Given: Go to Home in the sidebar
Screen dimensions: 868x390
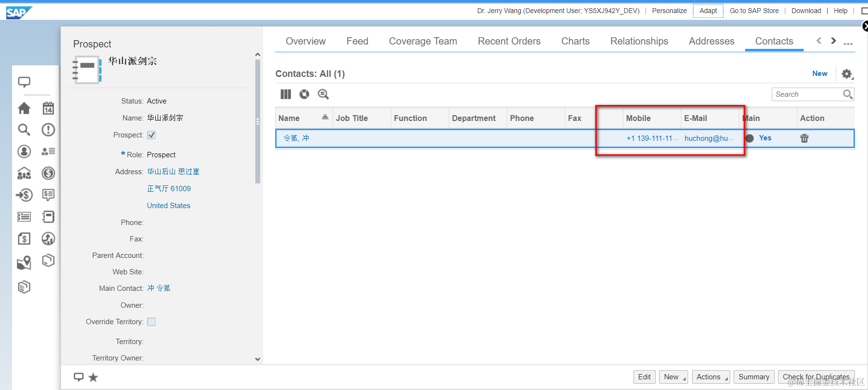Looking at the screenshot, I should tap(24, 108).
